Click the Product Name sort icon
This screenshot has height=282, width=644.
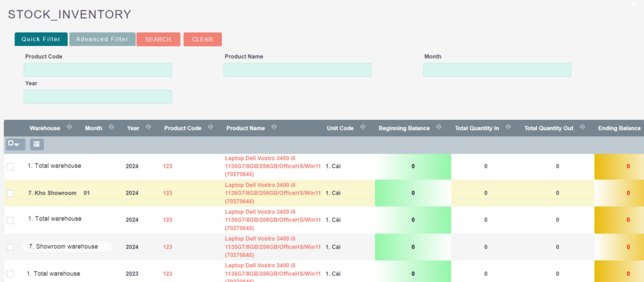click(274, 127)
